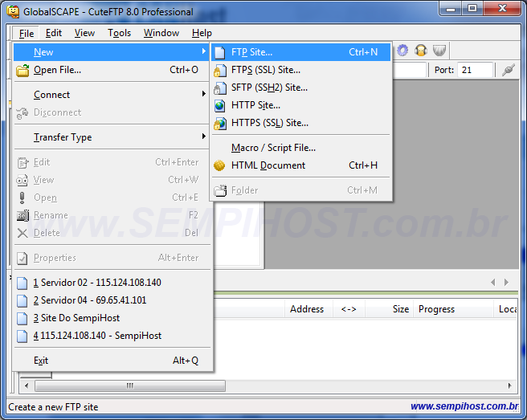527x420 pixels.
Task: Click the Edit pencil-page icon
Action: coord(22,163)
